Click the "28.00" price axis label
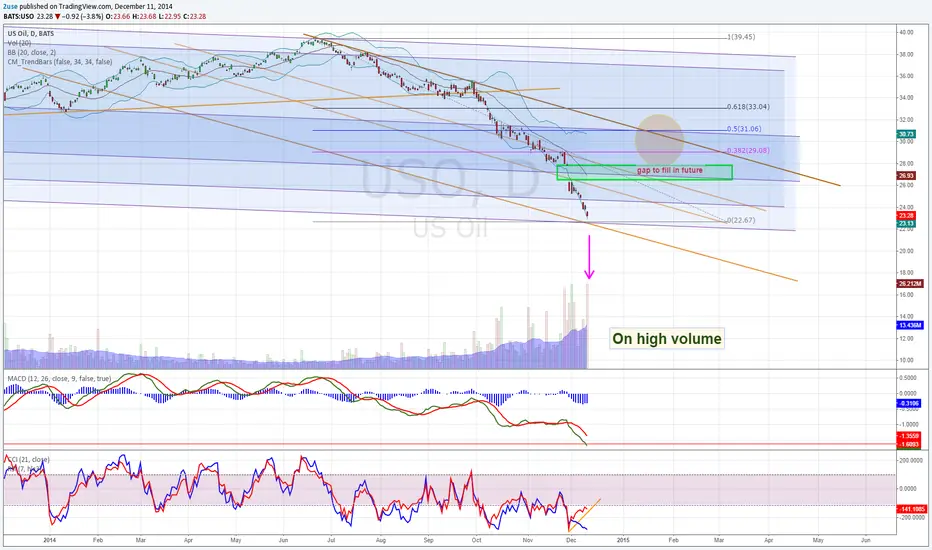The image size is (932, 550). click(x=906, y=164)
